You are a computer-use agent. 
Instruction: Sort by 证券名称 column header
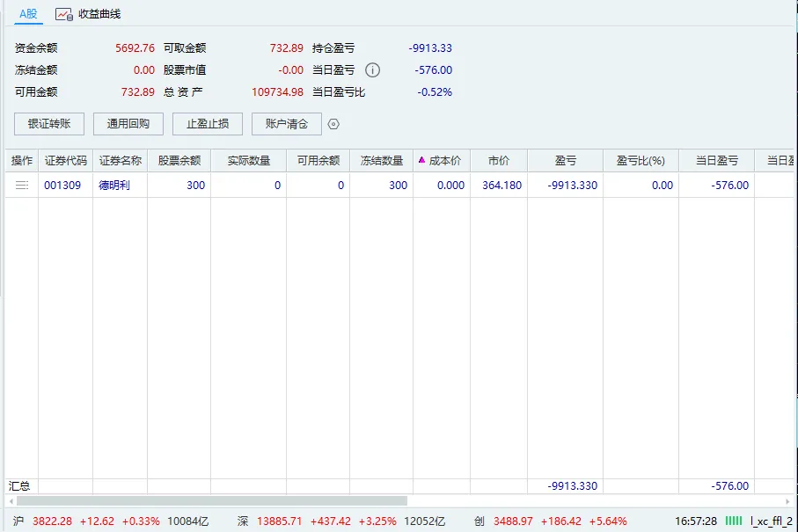pos(121,161)
